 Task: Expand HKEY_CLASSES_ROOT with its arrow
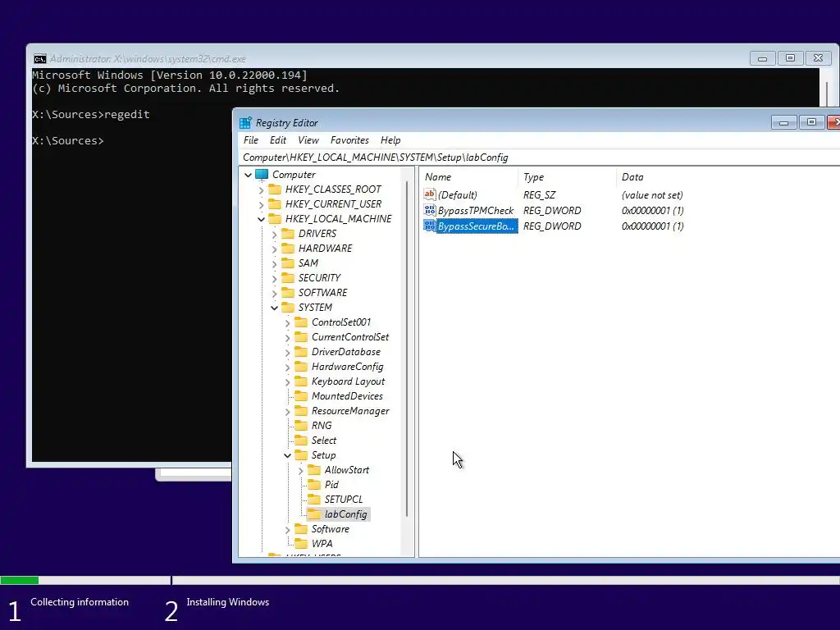click(261, 189)
